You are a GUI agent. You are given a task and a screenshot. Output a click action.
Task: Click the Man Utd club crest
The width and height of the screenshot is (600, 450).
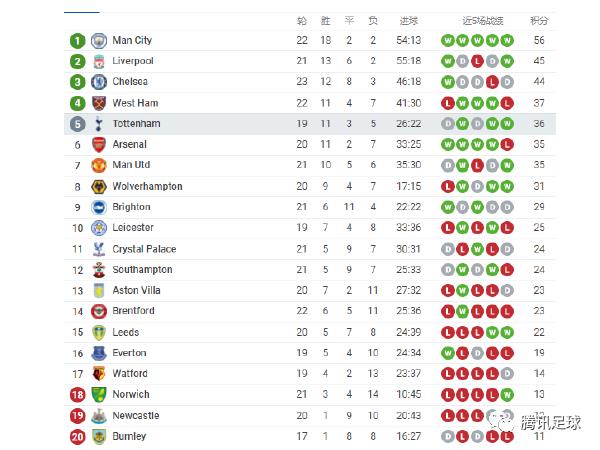coord(98,165)
